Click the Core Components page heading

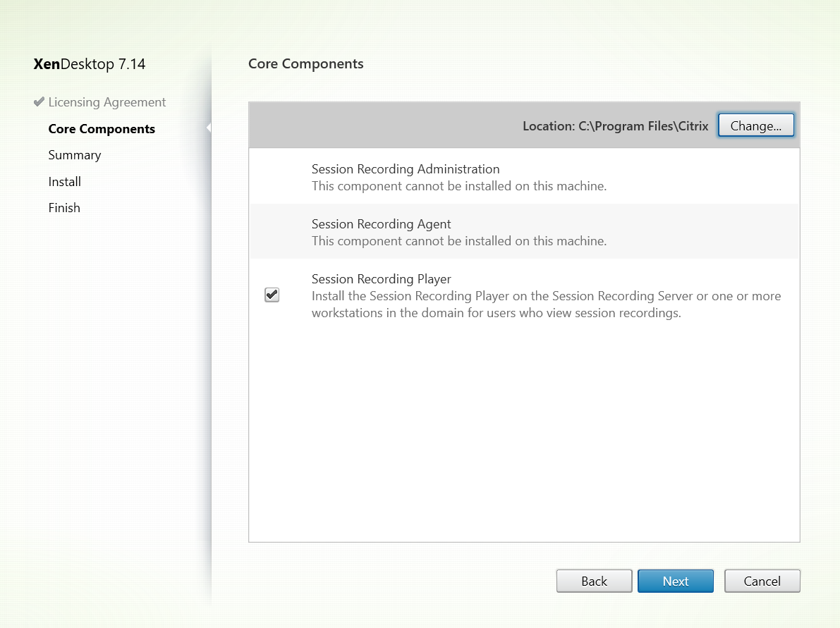pyautogui.click(x=306, y=63)
